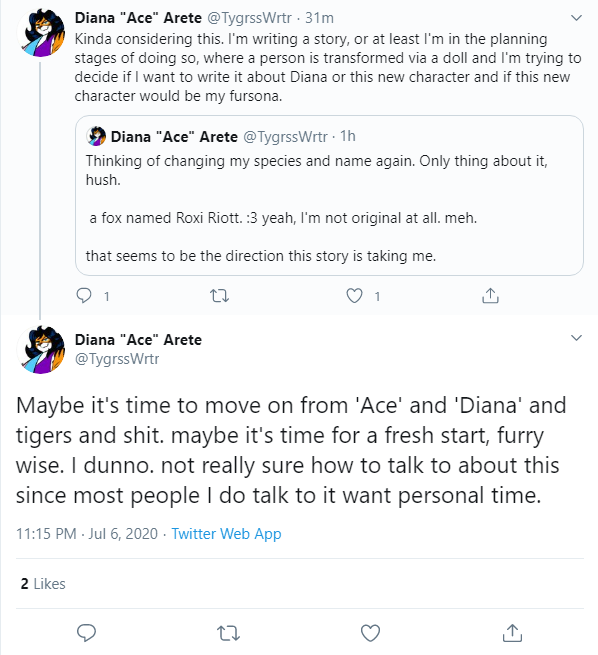Open the 11:15 PM Jul 6, 2020 timestamp
598x655 pixels.
(87, 534)
